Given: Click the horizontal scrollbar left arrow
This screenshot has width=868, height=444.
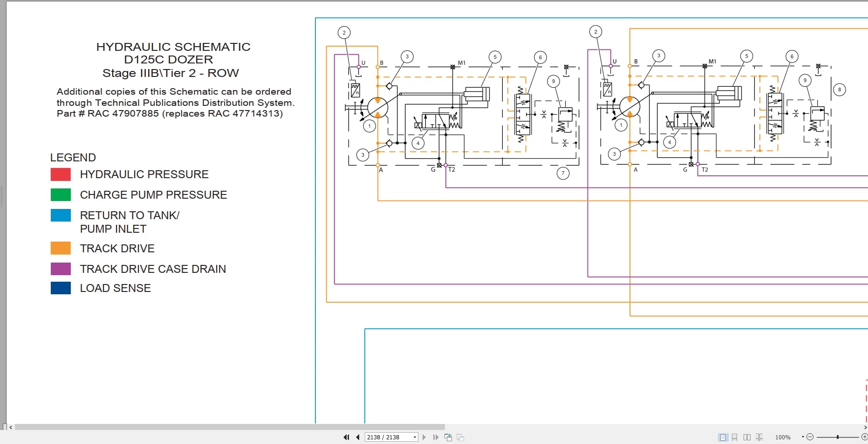Looking at the screenshot, I should pyautogui.click(x=11, y=427).
